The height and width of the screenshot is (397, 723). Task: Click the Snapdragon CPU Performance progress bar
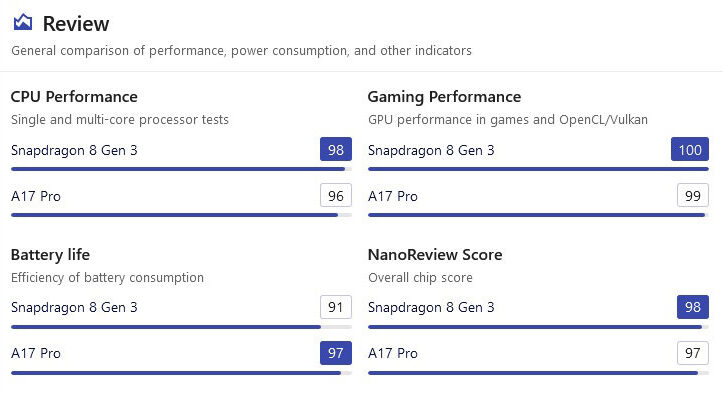(x=181, y=169)
